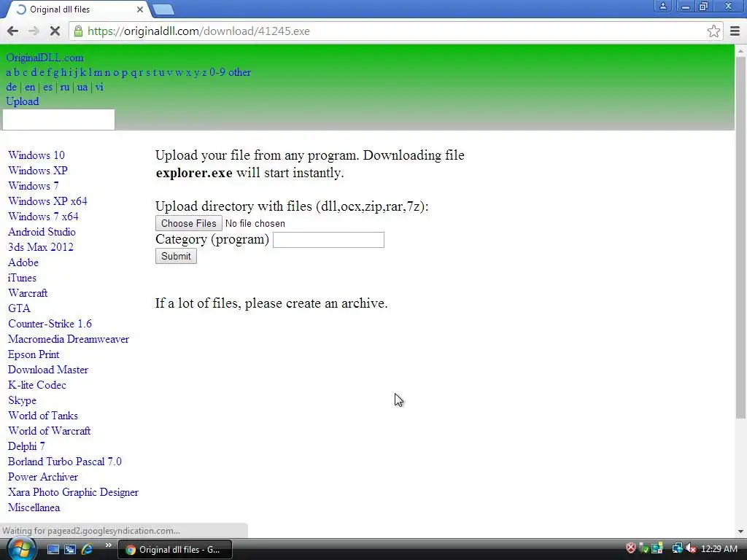Viewport: 747px width, 560px height.
Task: Click the switch windows quick launch icon
Action: click(70, 549)
